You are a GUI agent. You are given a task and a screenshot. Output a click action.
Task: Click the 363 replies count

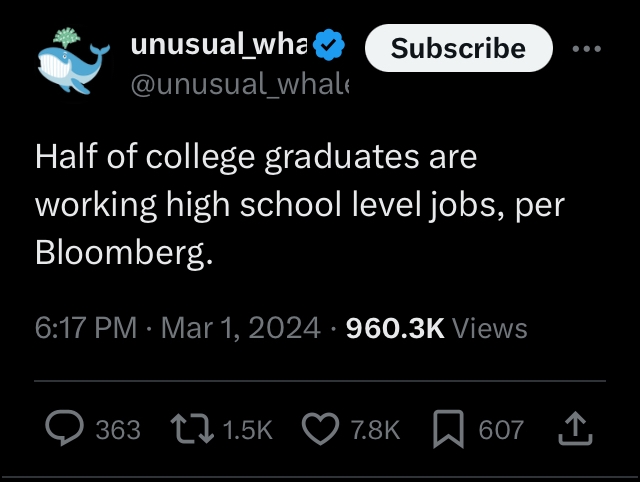pos(118,430)
